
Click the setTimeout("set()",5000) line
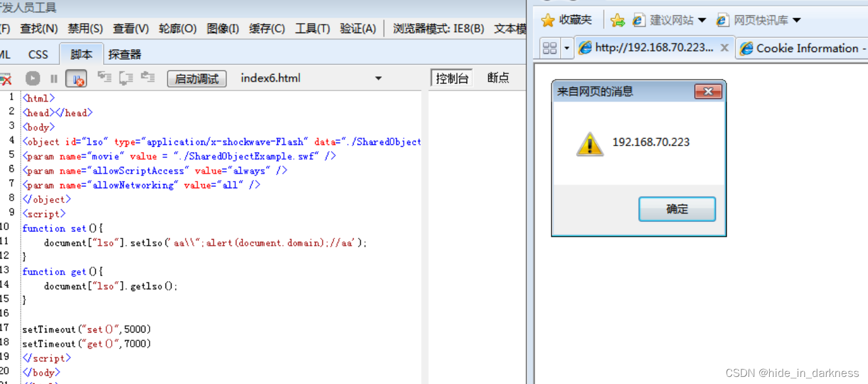86,329
